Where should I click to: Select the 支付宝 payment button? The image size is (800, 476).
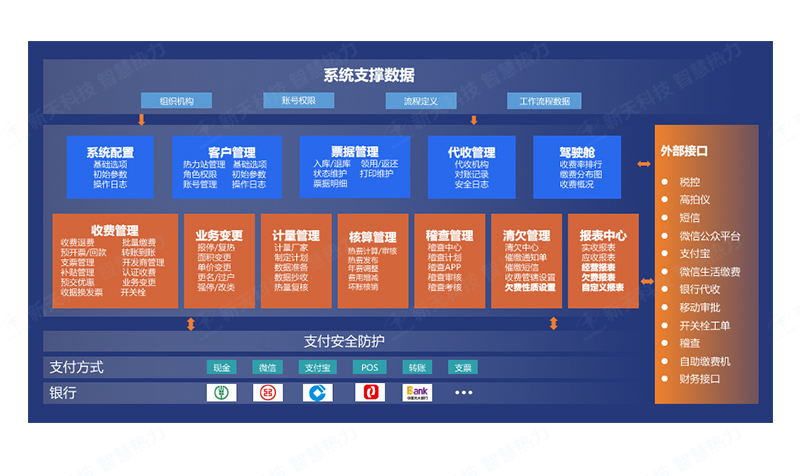tap(318, 367)
